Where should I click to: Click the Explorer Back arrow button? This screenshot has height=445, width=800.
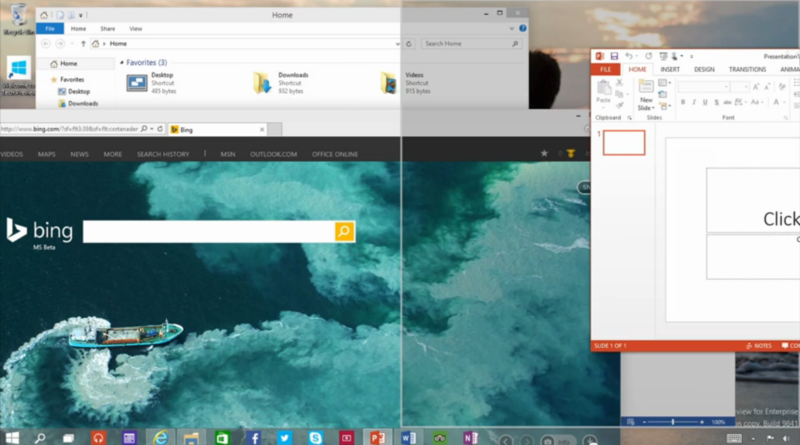pyautogui.click(x=46, y=44)
